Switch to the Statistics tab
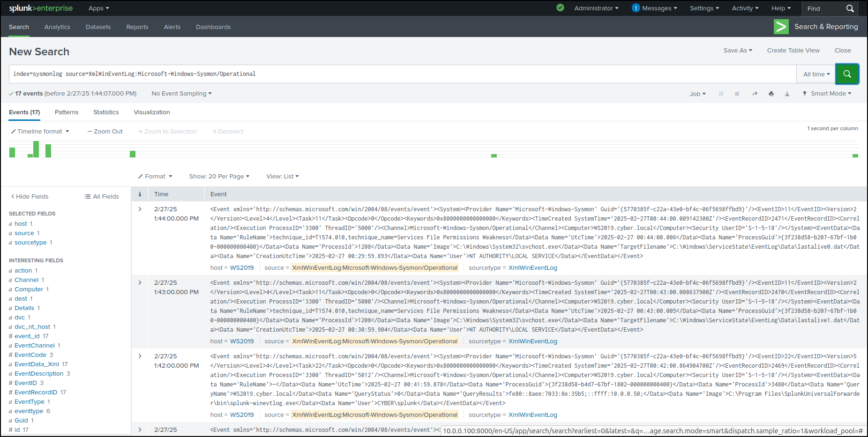Screen dimensions: 868x437 106,112
